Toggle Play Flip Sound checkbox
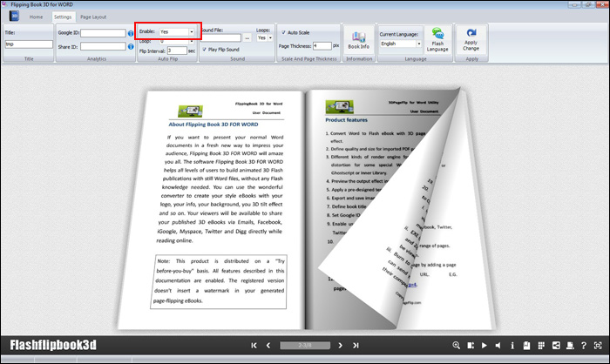610x364 pixels. click(205, 50)
